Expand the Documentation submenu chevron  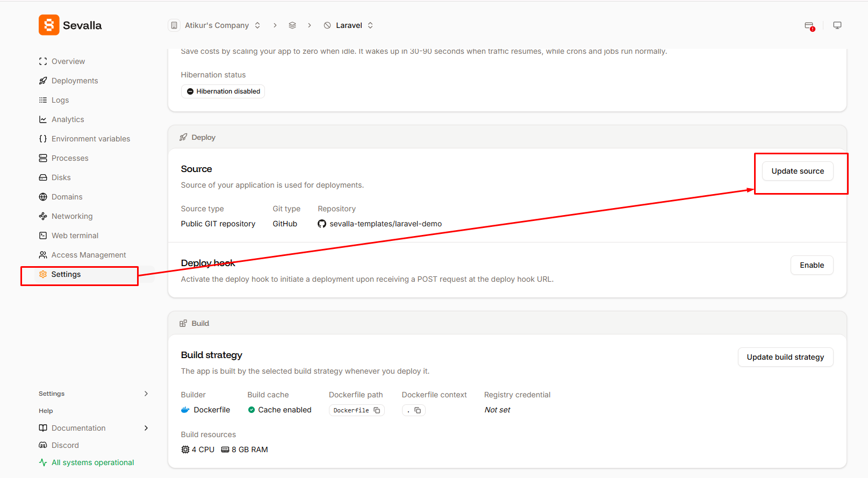pyautogui.click(x=146, y=428)
